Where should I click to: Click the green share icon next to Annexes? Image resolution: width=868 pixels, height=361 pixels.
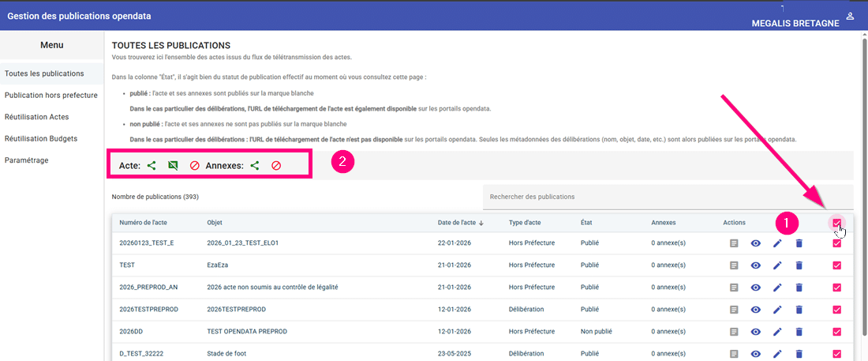pos(255,166)
